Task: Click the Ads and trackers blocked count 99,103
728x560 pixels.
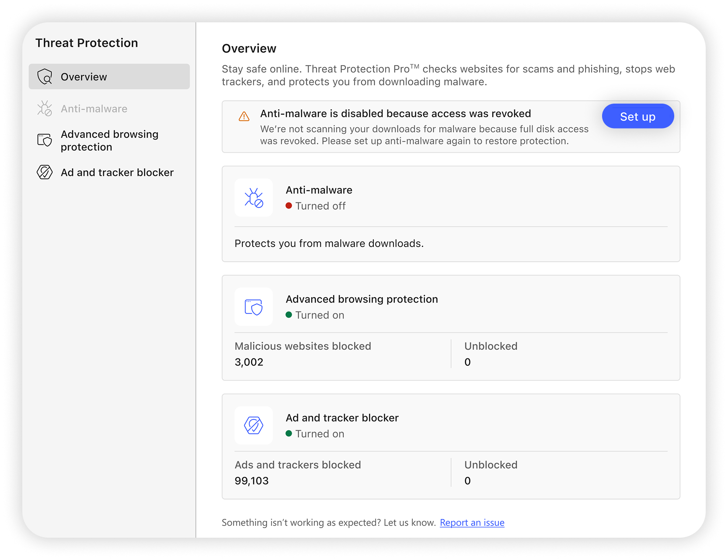Action: click(x=251, y=481)
